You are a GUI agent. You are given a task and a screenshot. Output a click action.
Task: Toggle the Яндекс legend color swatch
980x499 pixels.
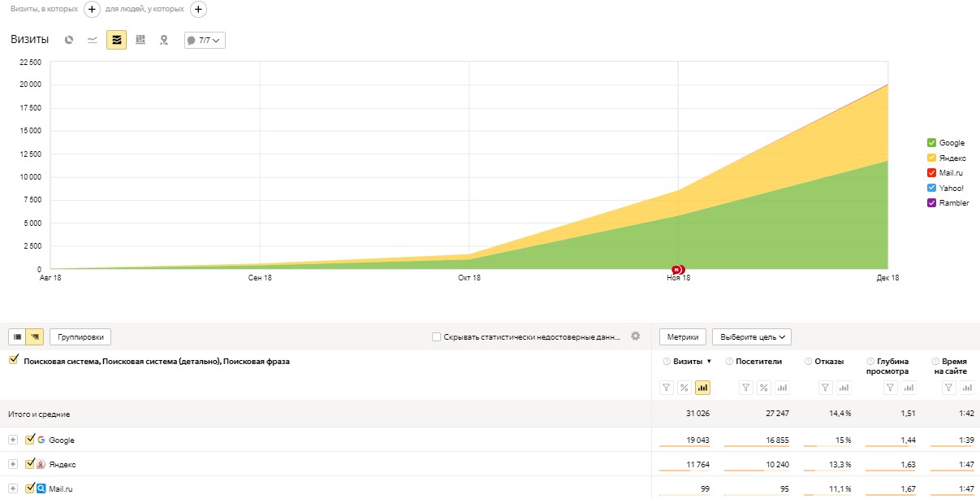click(931, 158)
